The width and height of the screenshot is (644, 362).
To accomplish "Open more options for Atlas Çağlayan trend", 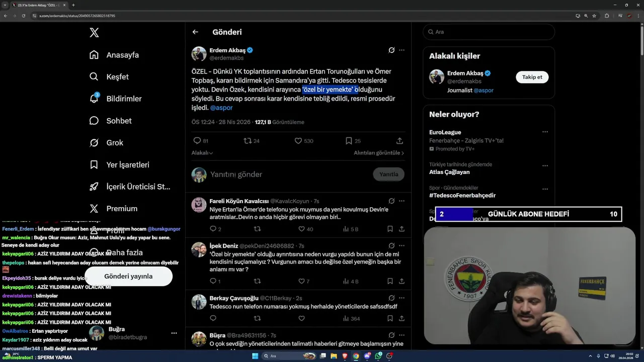I will tap(545, 165).
